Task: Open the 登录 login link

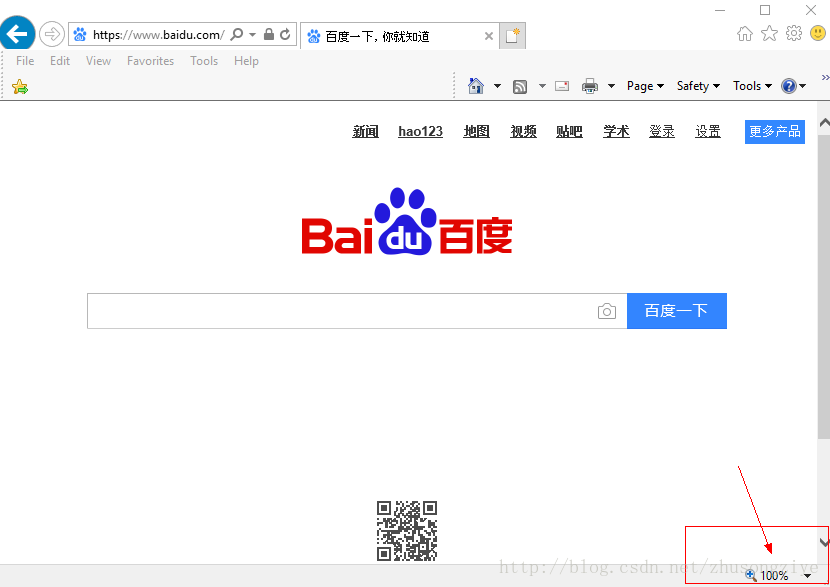Action: tap(662, 131)
